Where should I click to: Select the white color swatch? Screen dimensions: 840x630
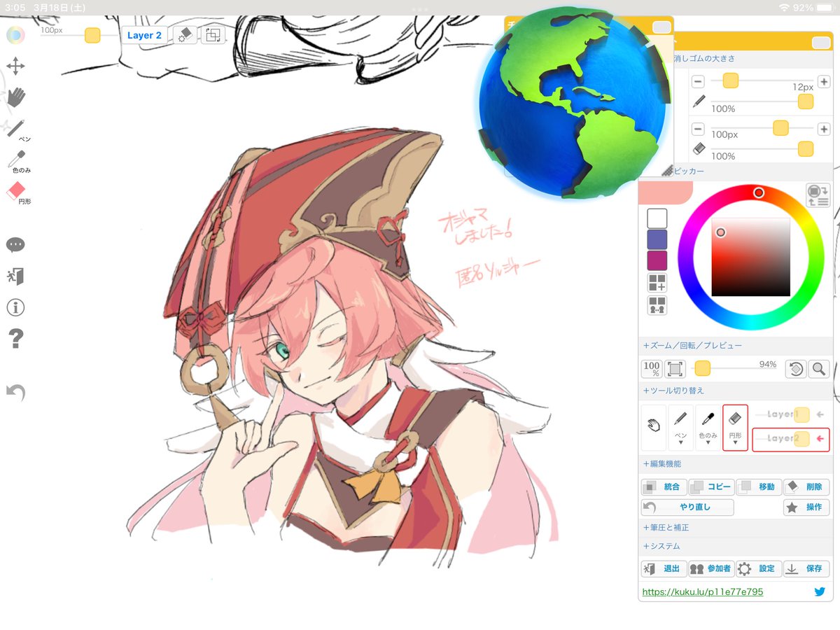click(657, 218)
